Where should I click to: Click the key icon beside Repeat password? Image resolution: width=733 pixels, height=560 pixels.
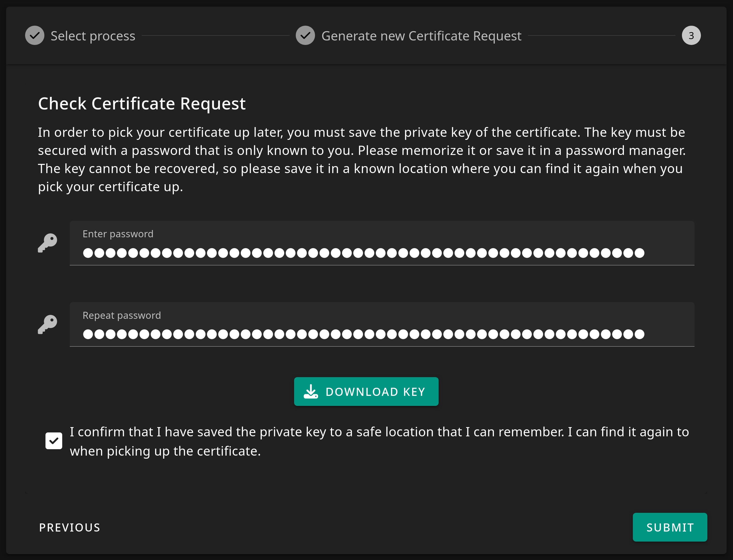click(47, 324)
